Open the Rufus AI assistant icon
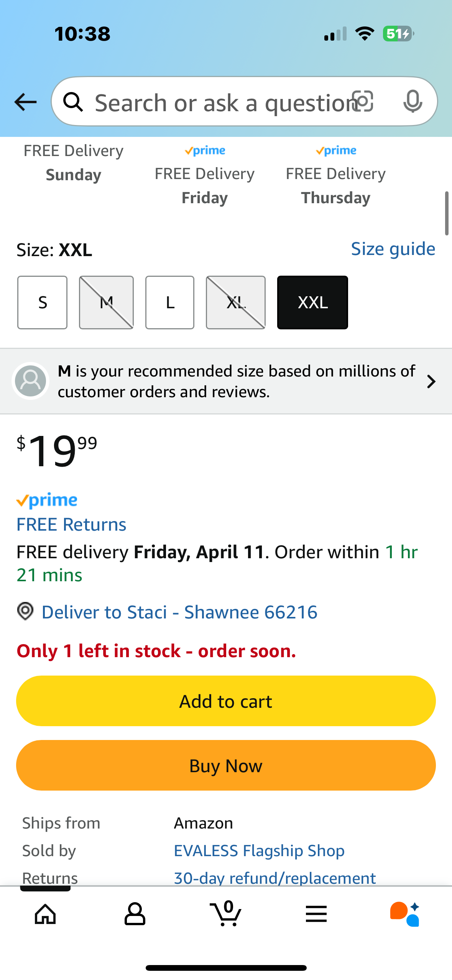 point(405,914)
